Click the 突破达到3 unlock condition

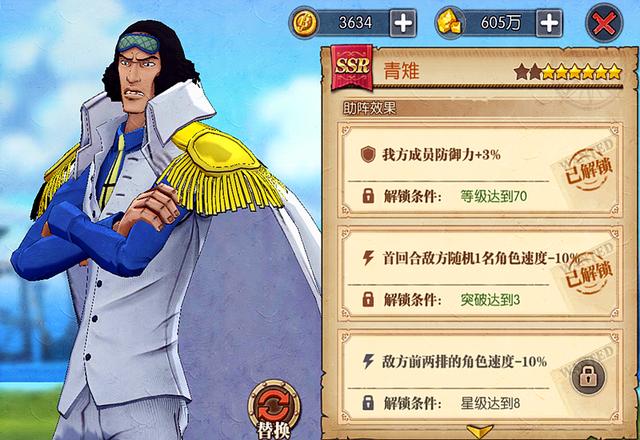490,300
